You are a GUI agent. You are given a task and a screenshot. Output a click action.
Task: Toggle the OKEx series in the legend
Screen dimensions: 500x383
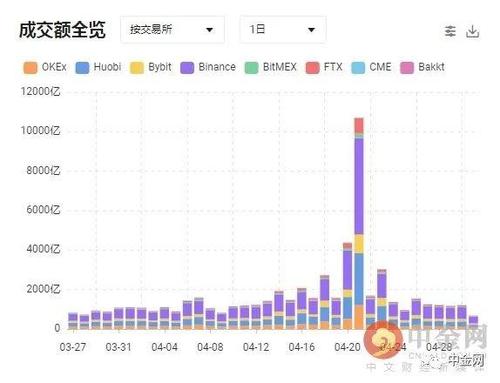[x=45, y=67]
